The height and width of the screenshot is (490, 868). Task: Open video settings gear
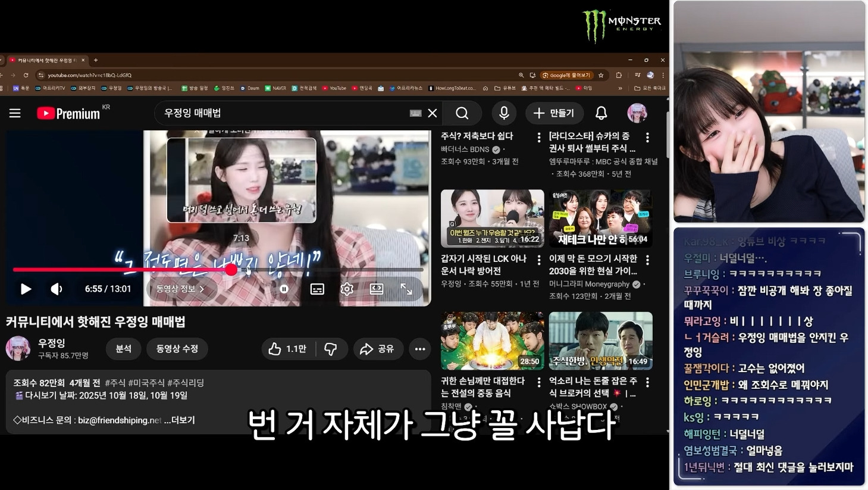coord(347,289)
